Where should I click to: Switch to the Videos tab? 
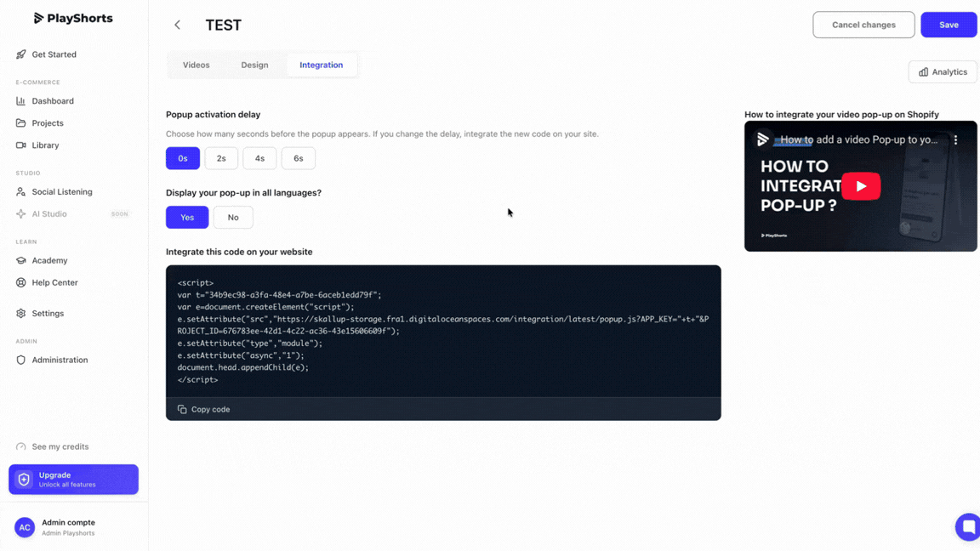coord(197,65)
